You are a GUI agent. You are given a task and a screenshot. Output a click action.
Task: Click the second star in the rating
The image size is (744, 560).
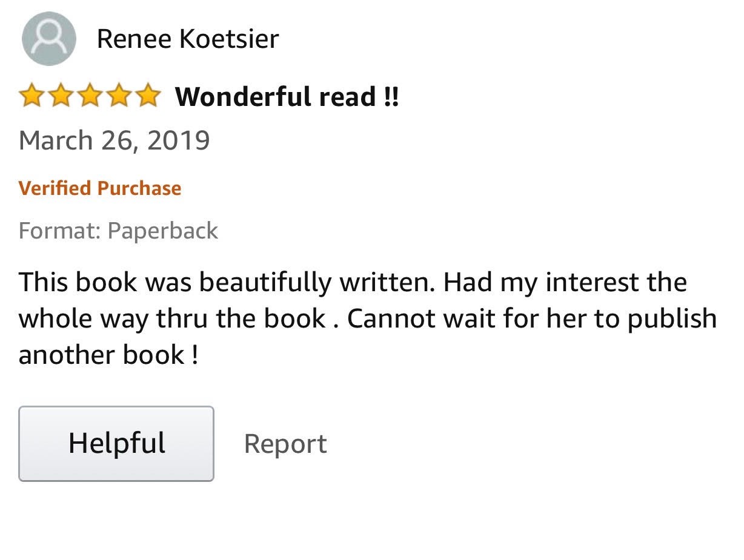[60, 96]
